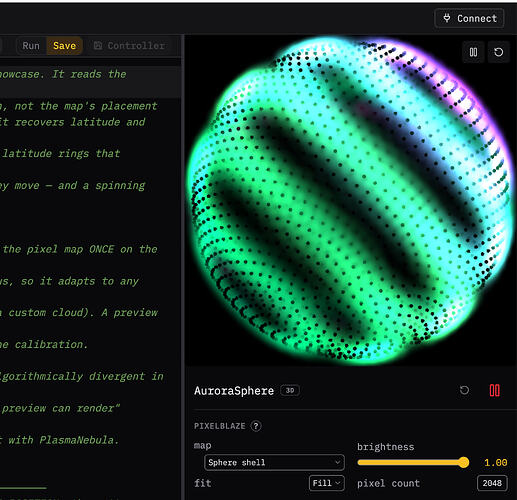The image size is (517, 500).
Task: Save the pattern with the Save button
Action: 64,46
